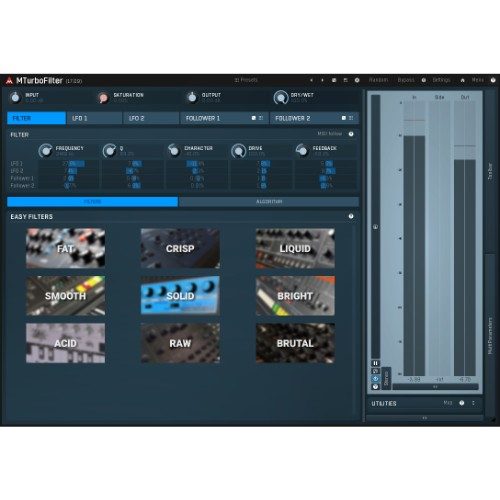Toggle the Bypass button
500x500 pixels.
pyautogui.click(x=406, y=80)
